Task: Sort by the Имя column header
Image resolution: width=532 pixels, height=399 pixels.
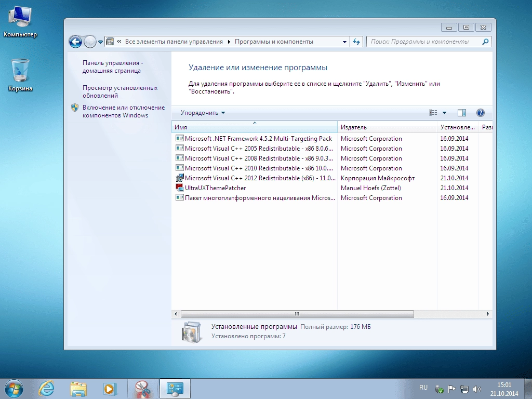Action: click(x=255, y=127)
